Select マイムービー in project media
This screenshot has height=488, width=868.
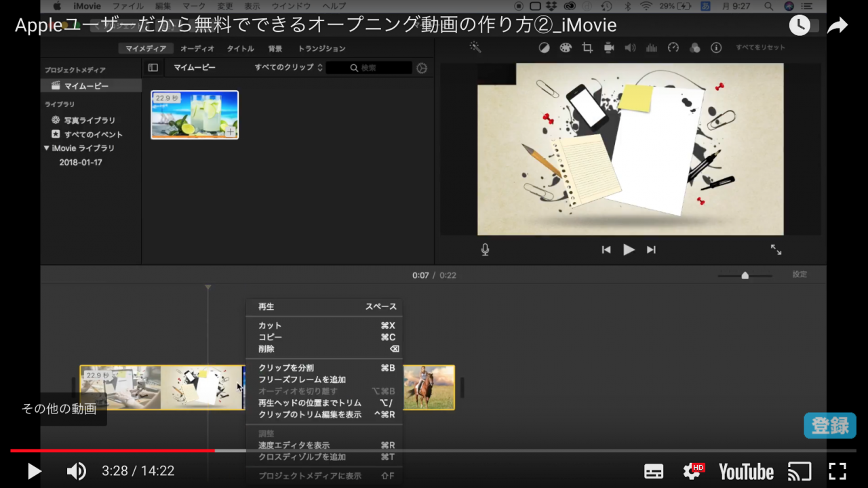(x=91, y=86)
